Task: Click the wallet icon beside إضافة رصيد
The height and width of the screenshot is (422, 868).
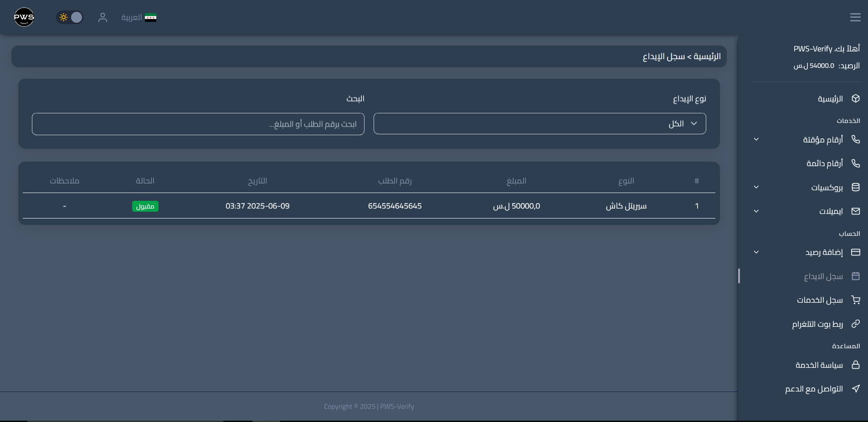Action: pyautogui.click(x=855, y=252)
